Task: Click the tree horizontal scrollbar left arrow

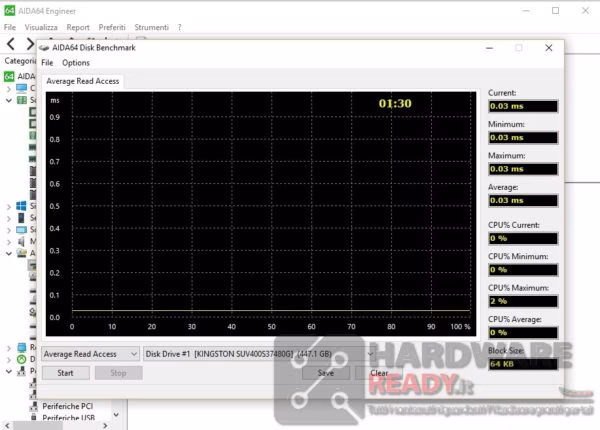Action: [7, 425]
